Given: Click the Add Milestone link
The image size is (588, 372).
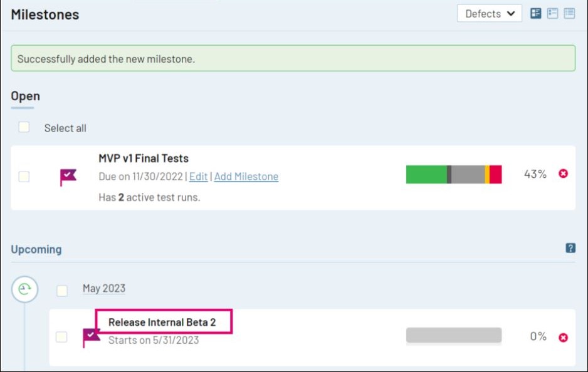Looking at the screenshot, I should (246, 177).
